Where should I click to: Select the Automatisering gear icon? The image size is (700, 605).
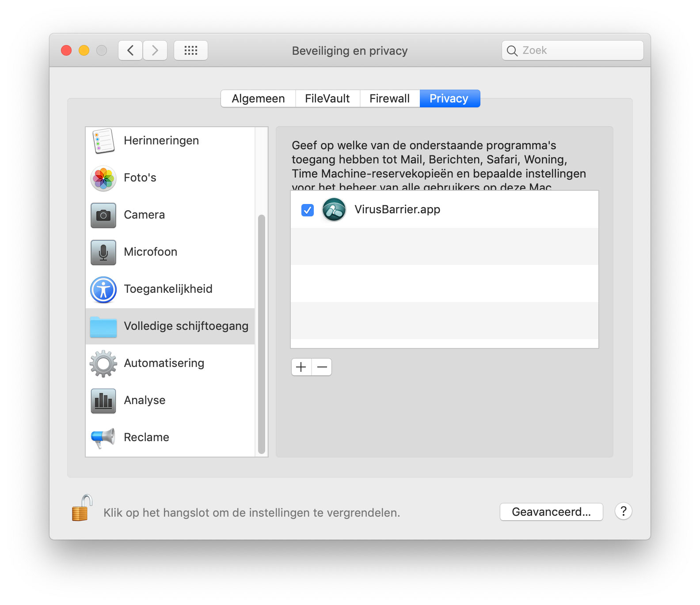point(103,364)
